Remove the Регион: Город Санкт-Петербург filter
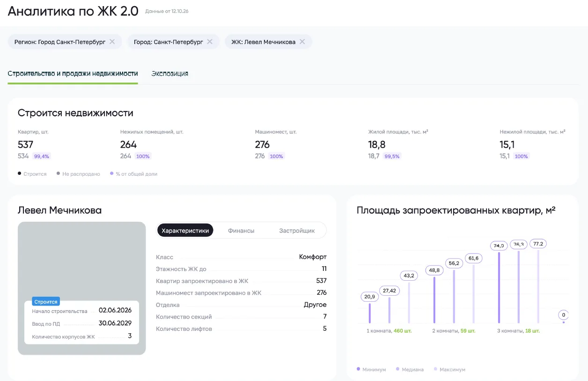588x381 pixels. pyautogui.click(x=112, y=42)
